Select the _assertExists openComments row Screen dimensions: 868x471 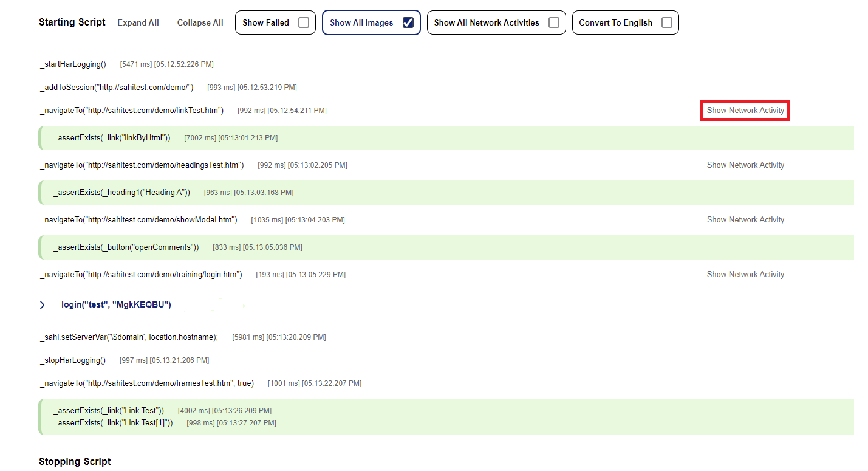126,247
